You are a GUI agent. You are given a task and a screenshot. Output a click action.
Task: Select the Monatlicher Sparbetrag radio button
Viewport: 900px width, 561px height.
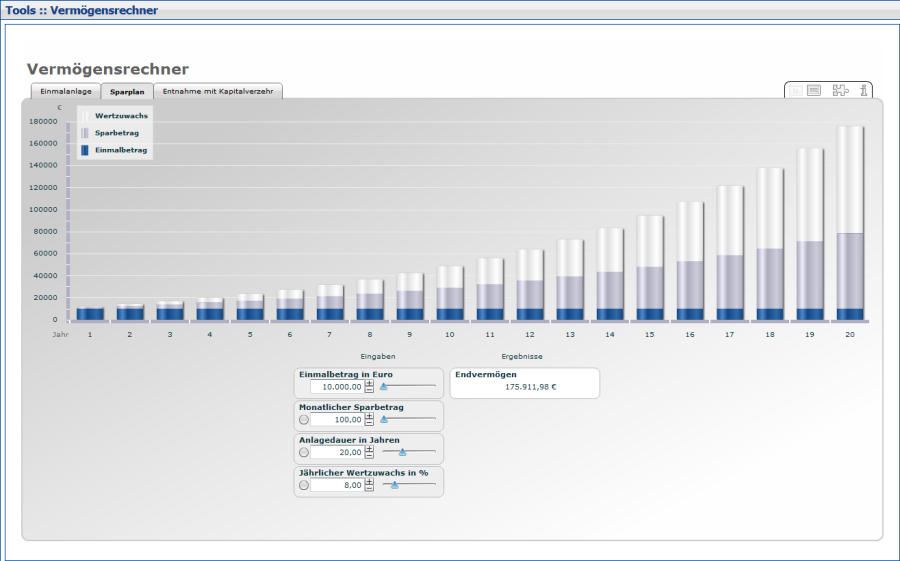coord(304,420)
